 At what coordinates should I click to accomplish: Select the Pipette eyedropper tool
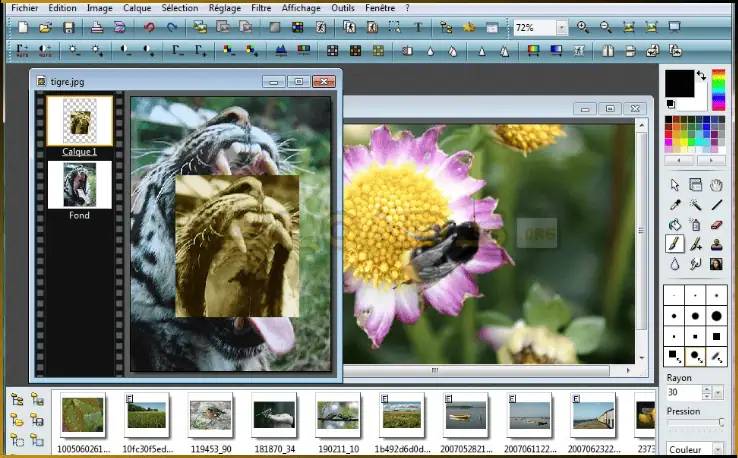coord(675,205)
